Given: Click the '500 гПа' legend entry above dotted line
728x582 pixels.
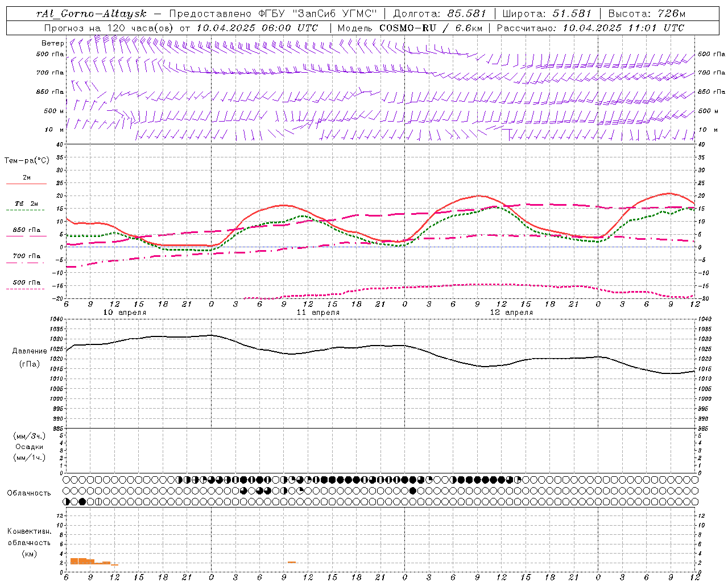Looking at the screenshot, I should [27, 282].
